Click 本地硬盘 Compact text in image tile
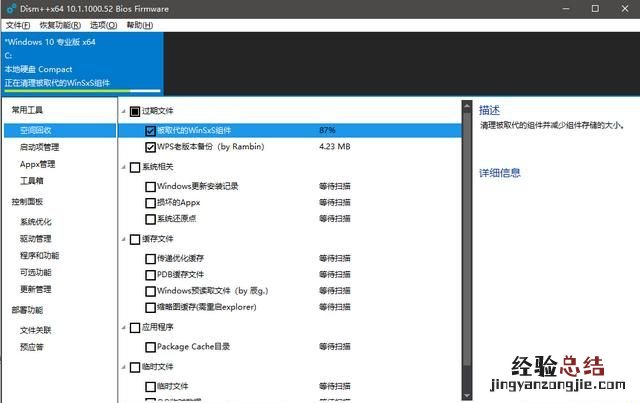The width and height of the screenshot is (640, 403). 38,69
